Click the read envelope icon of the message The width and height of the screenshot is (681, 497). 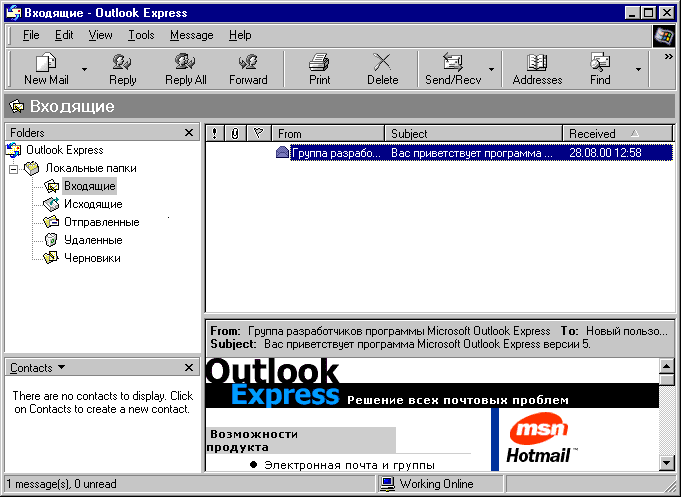click(282, 152)
